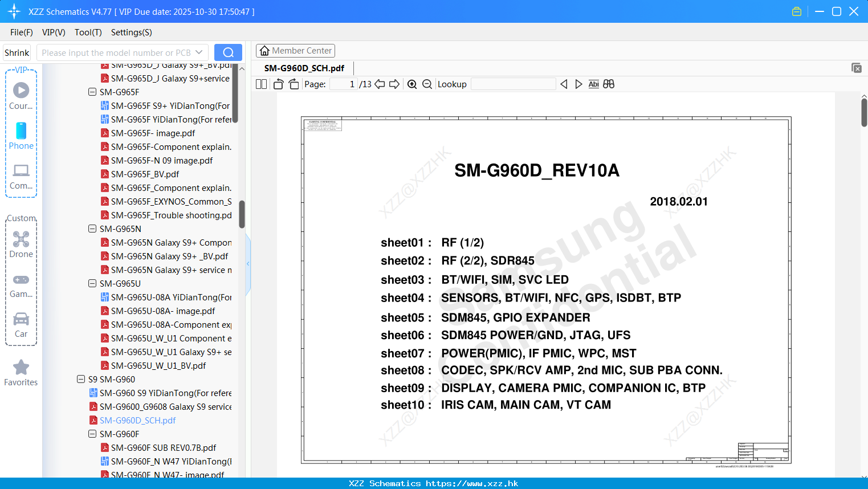Collapse the SM-G965F tree node
Screen dimensions: 868x489
[92, 92]
